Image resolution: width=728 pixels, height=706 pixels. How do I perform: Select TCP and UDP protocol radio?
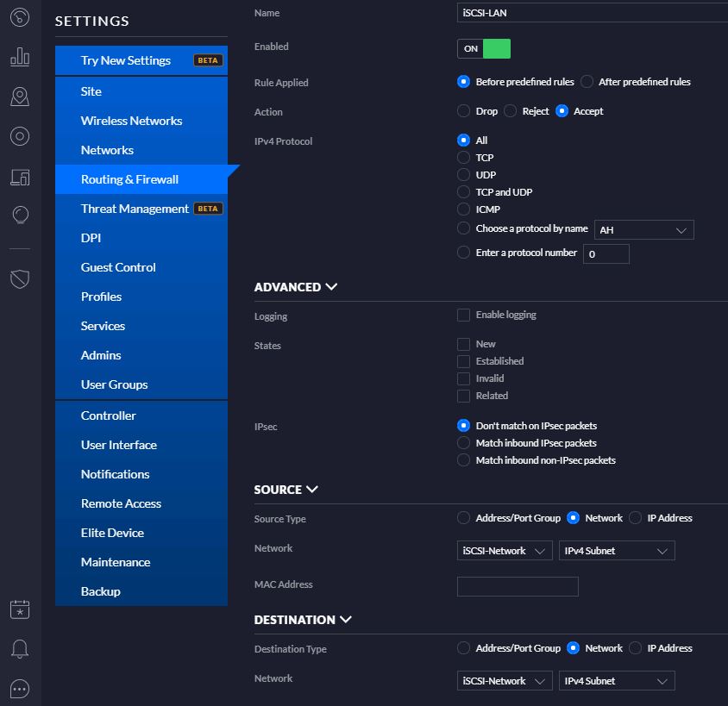[x=463, y=192]
